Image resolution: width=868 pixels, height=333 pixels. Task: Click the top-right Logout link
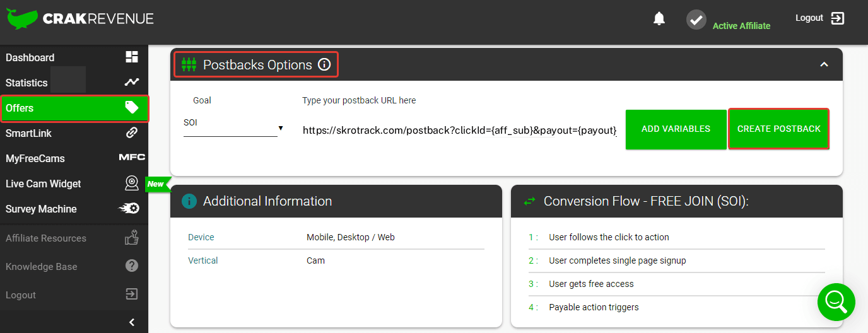[x=809, y=18]
